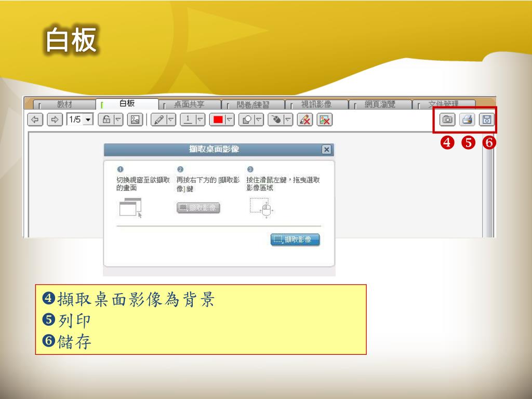Click the lock icon in toolbar
Viewport: 532px width, 399px height.
[x=106, y=120]
